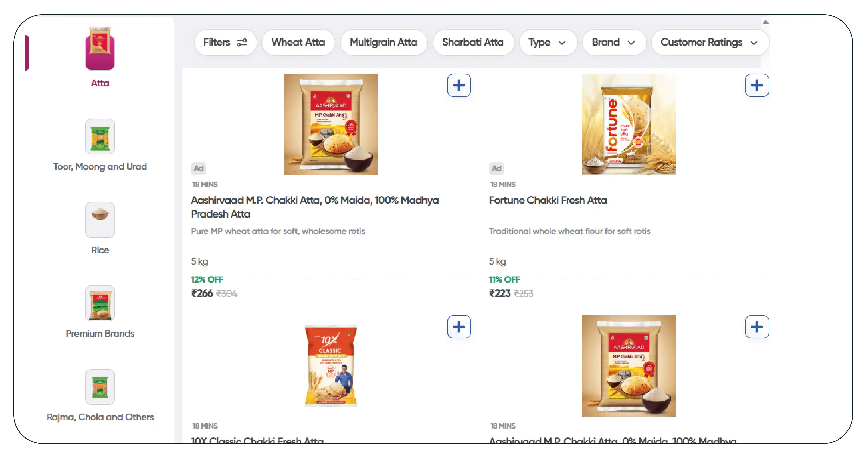Toggle the Wheat Atta filter chip
The height and width of the screenshot is (458, 868).
[x=298, y=42]
